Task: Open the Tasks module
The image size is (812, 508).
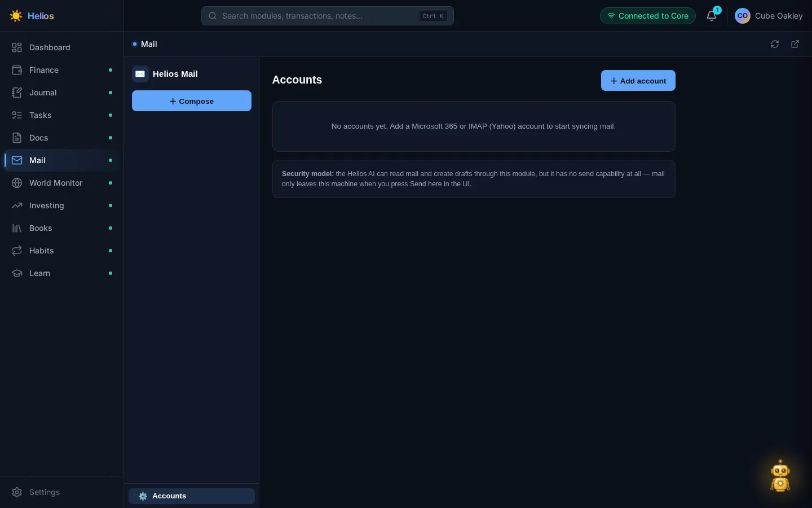Action: pos(62,115)
